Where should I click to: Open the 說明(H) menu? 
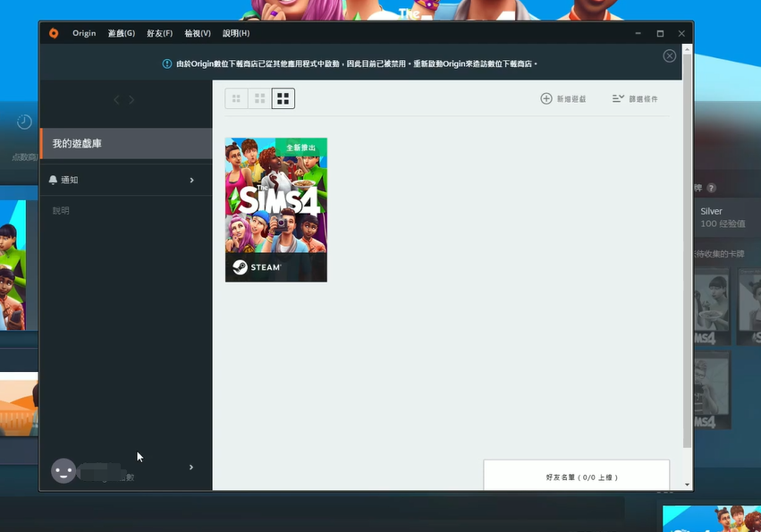tap(236, 33)
